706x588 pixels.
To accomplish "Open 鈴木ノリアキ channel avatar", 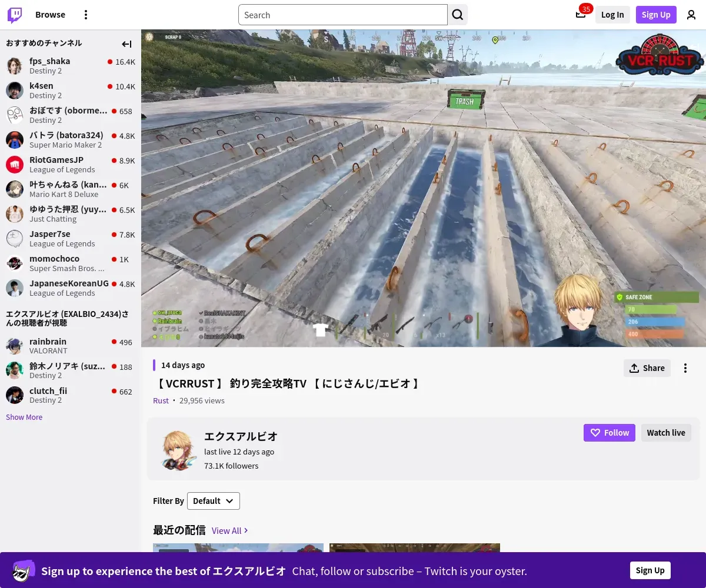I will [15, 370].
